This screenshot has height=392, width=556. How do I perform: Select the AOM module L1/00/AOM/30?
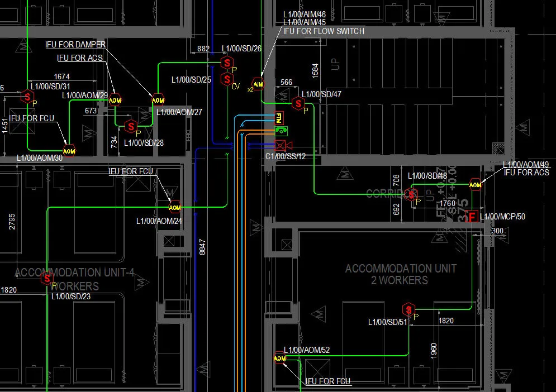(x=69, y=151)
